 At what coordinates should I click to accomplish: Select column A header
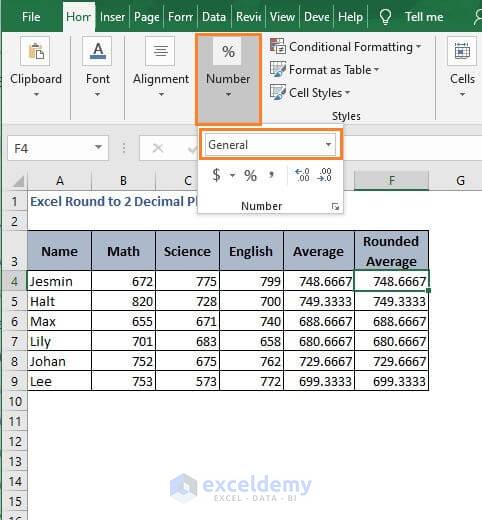click(x=60, y=181)
